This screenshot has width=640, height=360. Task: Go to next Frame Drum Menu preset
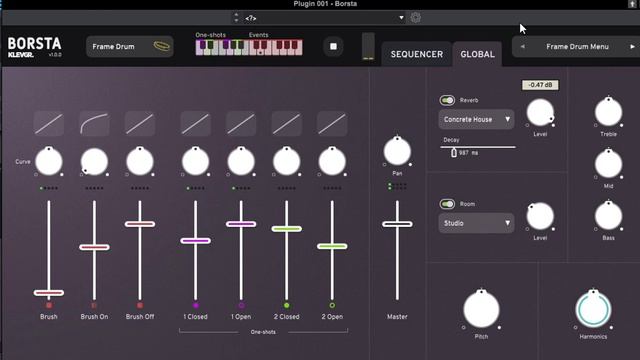(x=632, y=47)
